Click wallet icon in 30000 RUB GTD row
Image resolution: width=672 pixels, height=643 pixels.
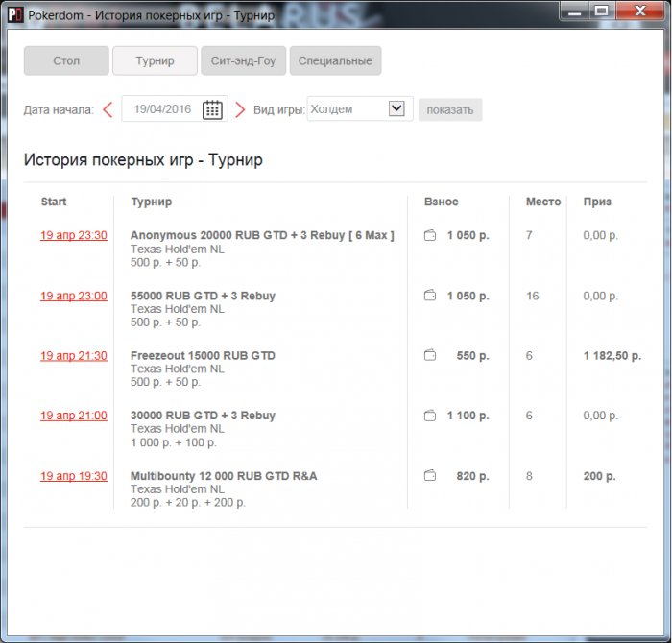(x=430, y=416)
